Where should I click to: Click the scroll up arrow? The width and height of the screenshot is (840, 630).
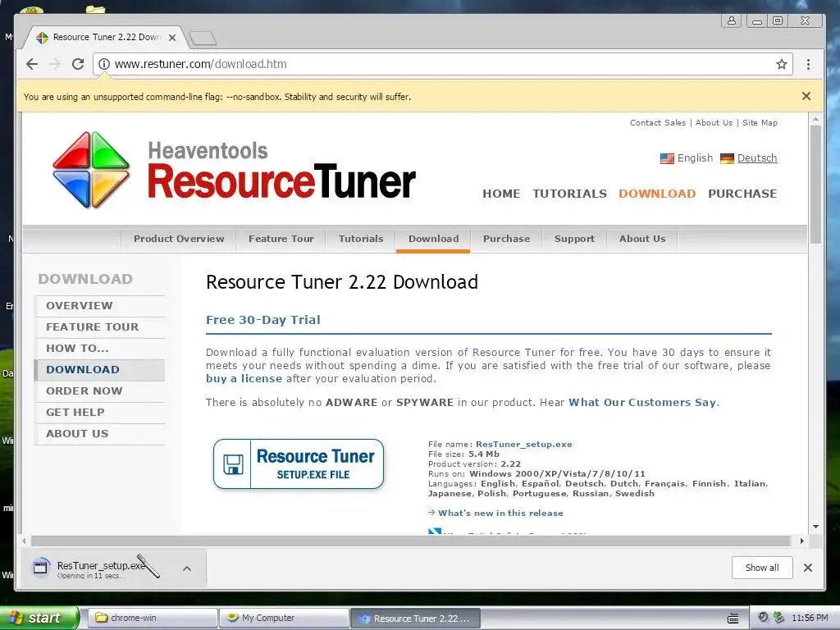pyautogui.click(x=815, y=120)
